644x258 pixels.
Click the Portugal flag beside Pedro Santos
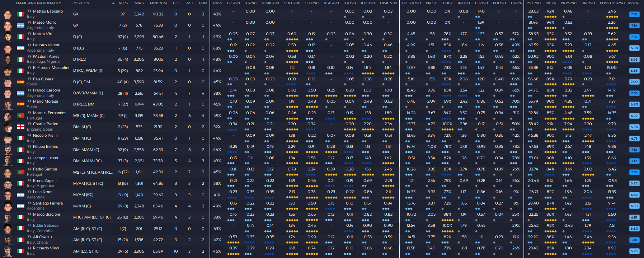click(x=20, y=172)
